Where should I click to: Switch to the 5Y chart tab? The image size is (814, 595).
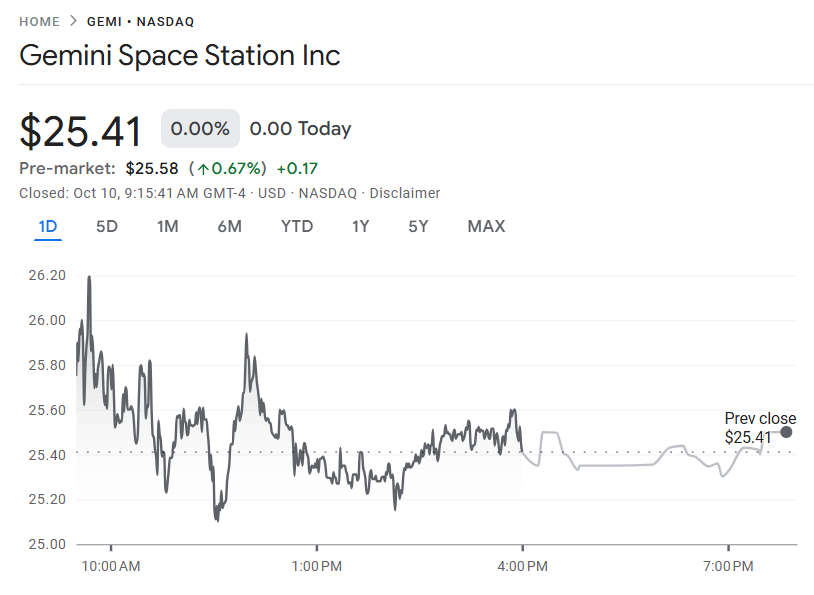(418, 226)
